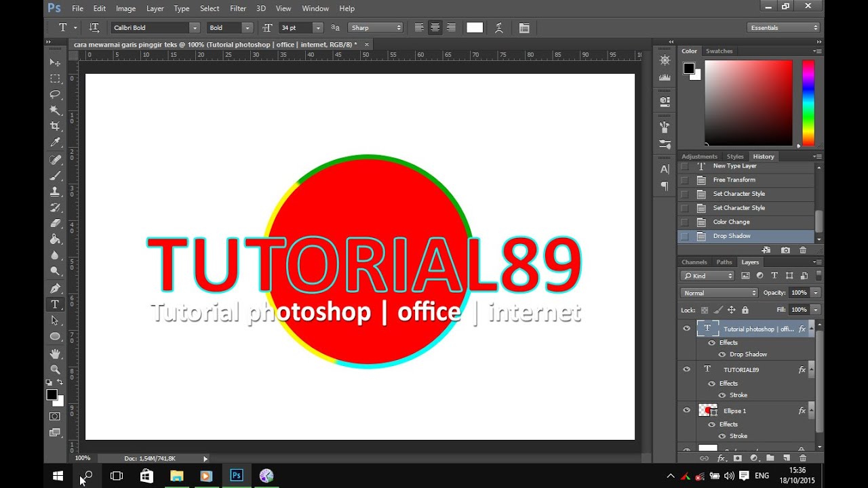Open the font style Bold dropdown
The height and width of the screenshot is (488, 868).
point(248,28)
